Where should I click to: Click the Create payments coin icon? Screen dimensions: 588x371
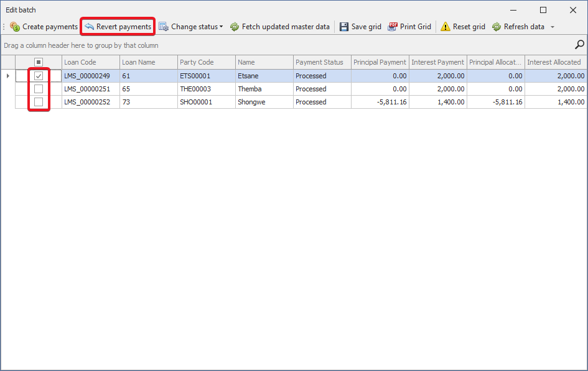[x=15, y=27]
